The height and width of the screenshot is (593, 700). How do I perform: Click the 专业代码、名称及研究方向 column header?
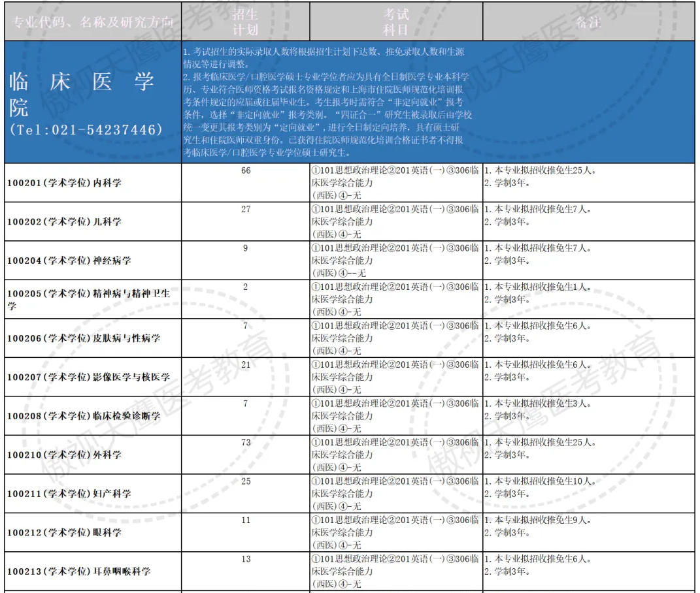[x=91, y=22]
